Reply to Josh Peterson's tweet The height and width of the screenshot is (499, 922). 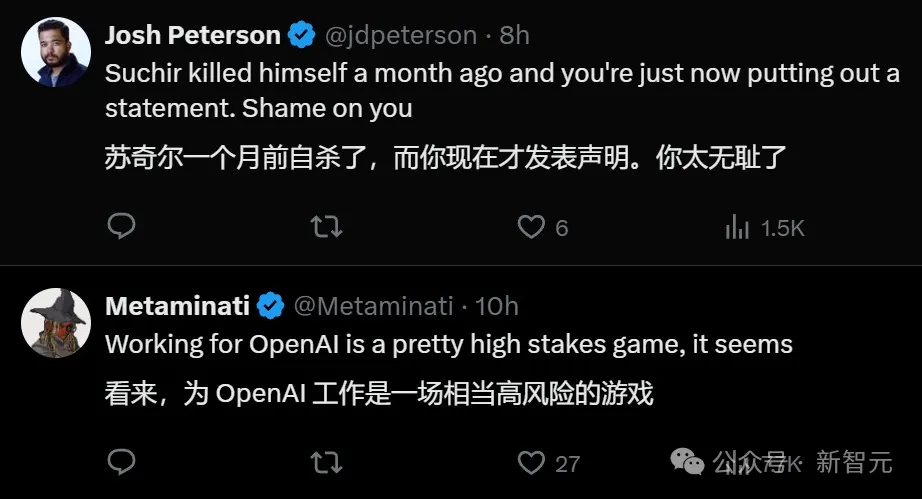tap(121, 227)
